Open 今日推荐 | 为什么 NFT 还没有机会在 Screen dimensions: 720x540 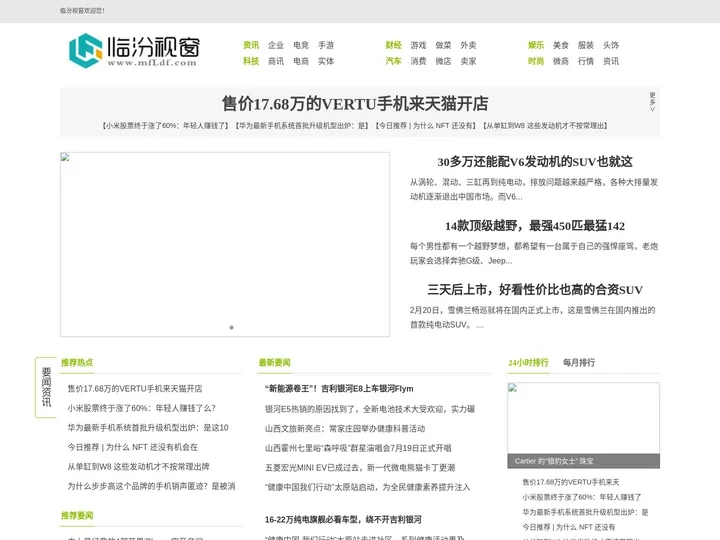point(133,447)
